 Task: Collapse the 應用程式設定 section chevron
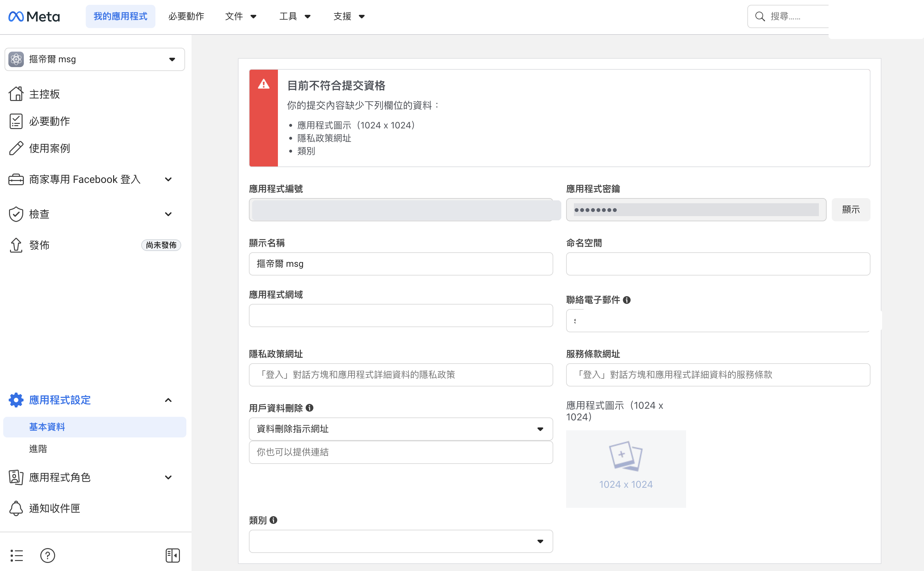coord(168,400)
